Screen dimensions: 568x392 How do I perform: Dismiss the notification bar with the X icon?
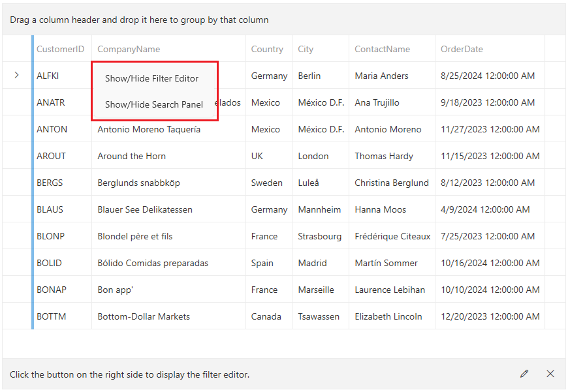(550, 374)
